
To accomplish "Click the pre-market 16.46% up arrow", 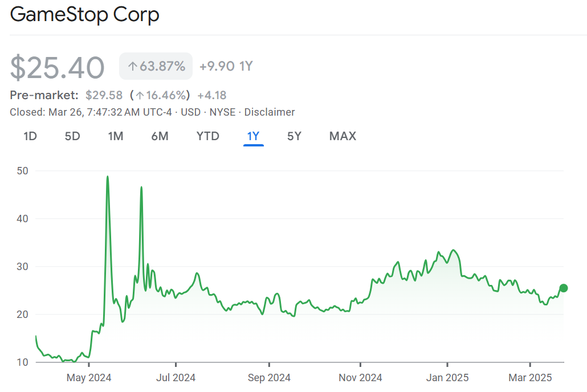I will 138,95.
